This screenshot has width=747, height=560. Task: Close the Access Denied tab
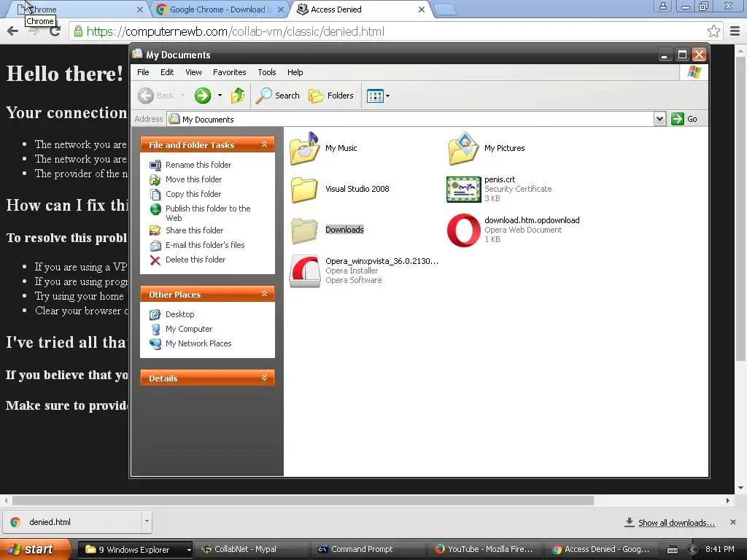[x=421, y=9]
